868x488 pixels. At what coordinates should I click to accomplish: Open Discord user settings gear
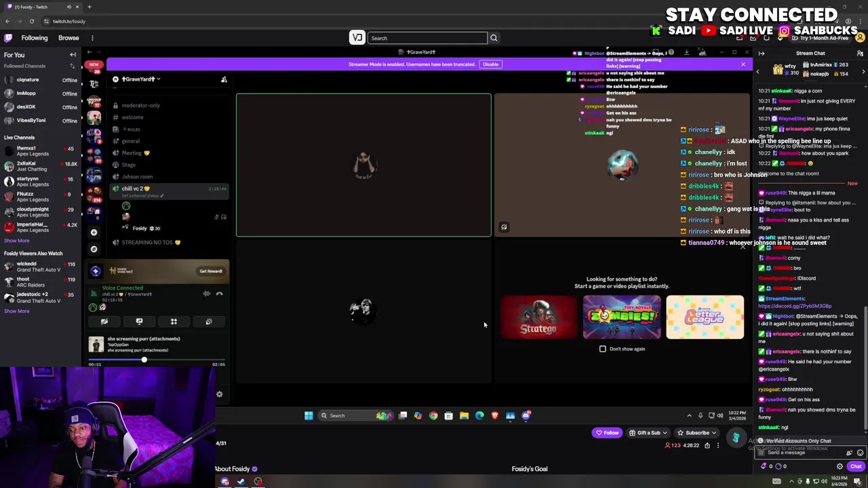219,394
